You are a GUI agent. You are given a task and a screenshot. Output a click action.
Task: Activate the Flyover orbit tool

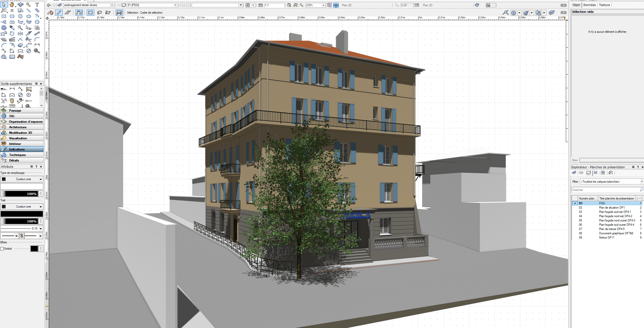point(20,5)
